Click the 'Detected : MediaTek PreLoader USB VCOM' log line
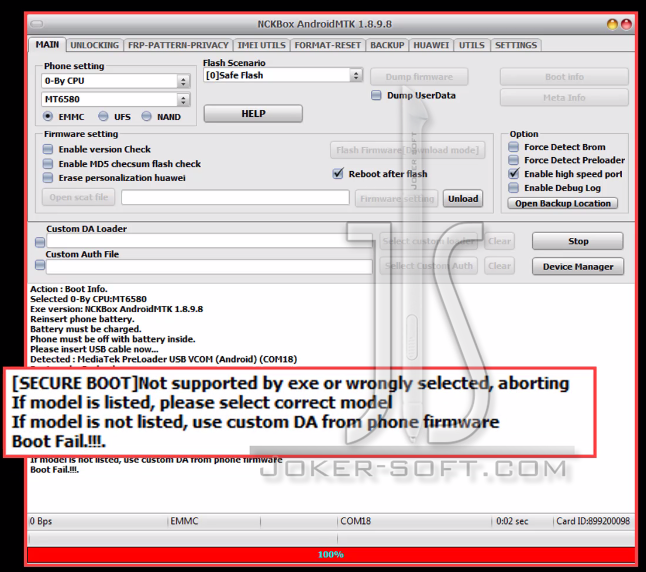This screenshot has height=572, width=646. click(163, 359)
